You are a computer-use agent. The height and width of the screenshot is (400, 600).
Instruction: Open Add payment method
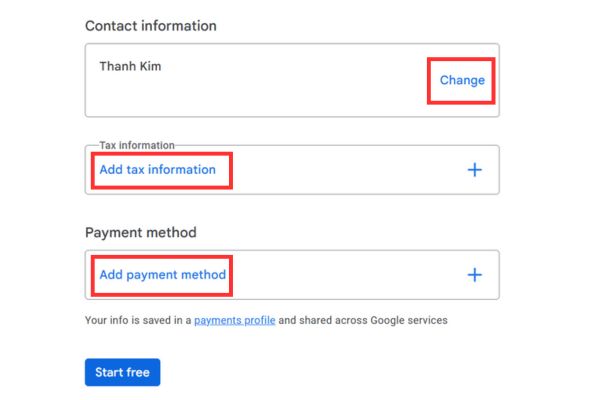(x=162, y=275)
